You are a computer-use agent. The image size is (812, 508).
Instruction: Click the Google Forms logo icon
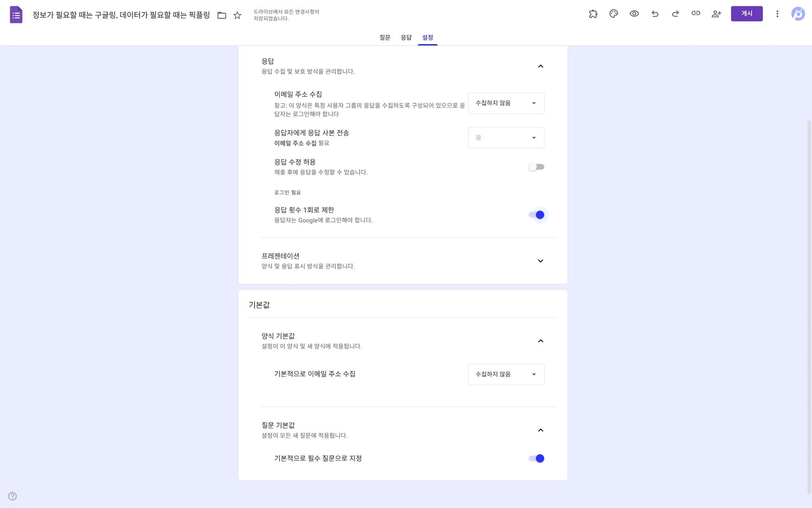coord(16,14)
